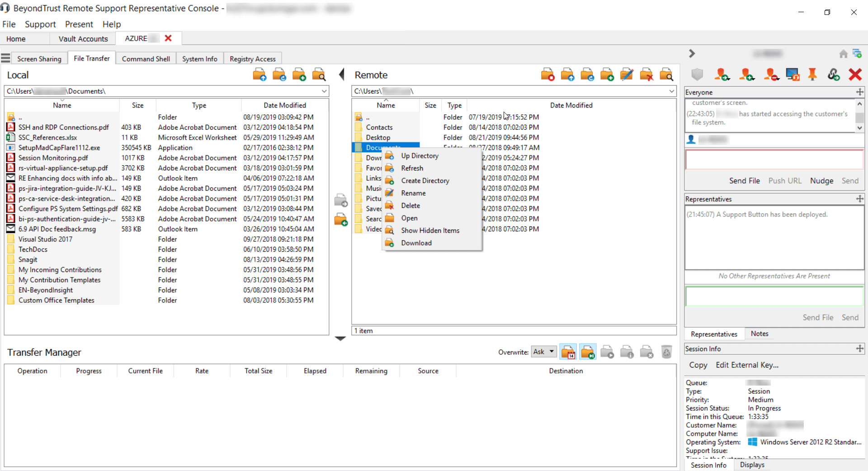
Task: Click the Remote Show Hidden Items icon
Action: click(667, 75)
